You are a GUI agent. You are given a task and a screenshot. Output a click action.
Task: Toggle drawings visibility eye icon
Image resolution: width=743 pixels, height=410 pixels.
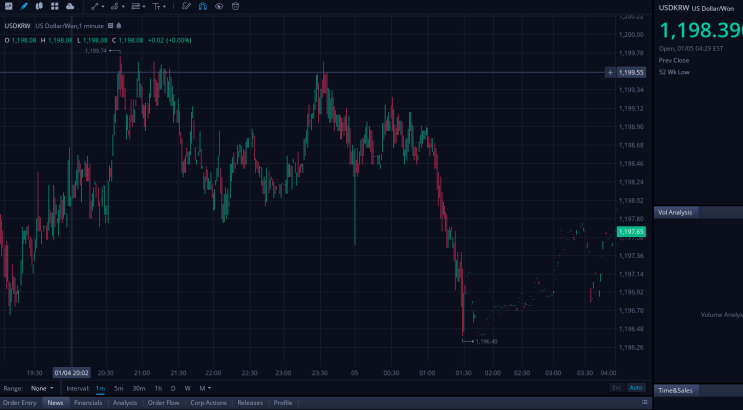(x=219, y=6)
